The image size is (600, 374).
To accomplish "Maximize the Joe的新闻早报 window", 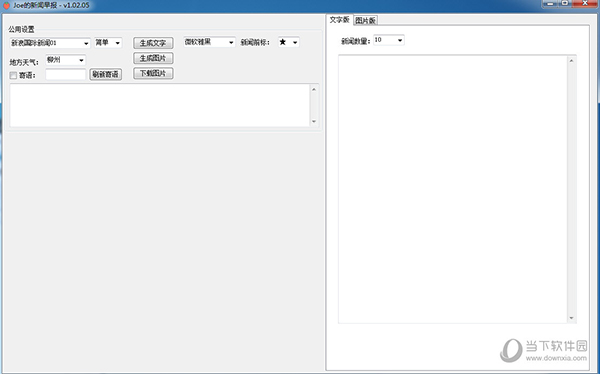I will coord(565,3).
